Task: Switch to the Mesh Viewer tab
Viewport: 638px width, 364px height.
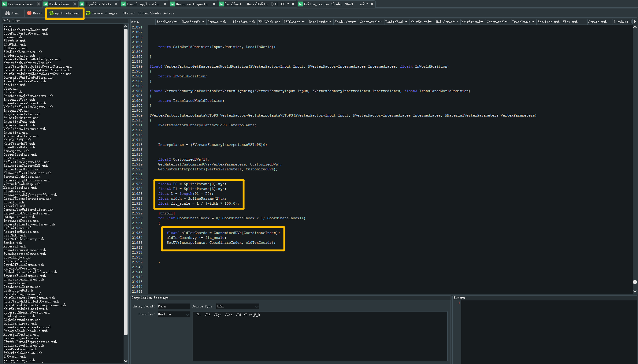Action: (59, 4)
